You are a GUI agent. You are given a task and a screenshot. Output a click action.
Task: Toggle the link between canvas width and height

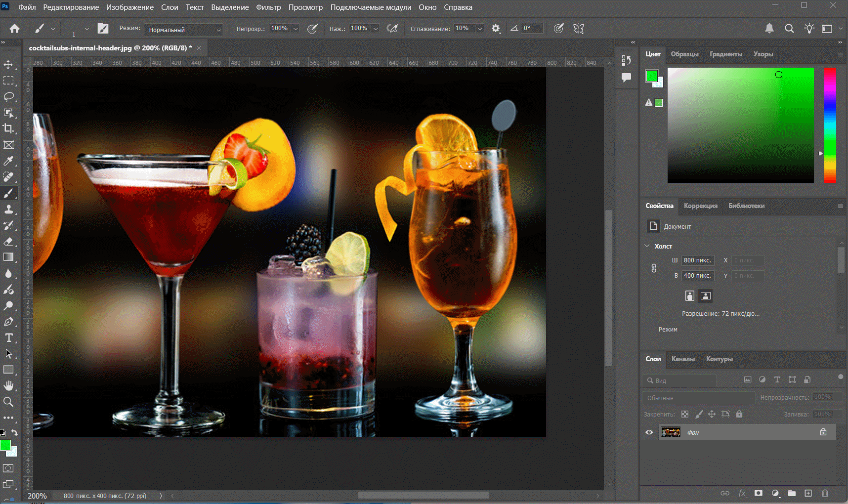(654, 268)
